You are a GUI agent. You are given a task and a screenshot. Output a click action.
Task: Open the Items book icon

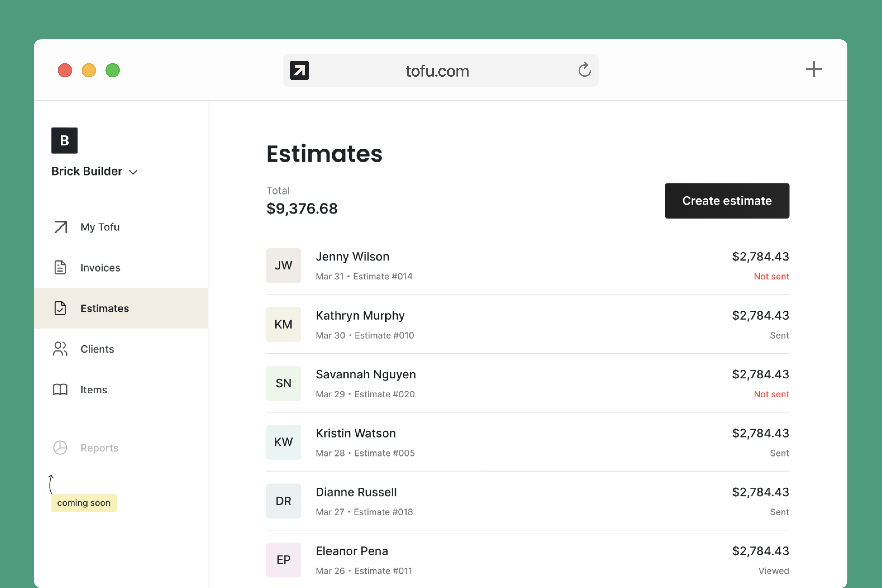60,390
